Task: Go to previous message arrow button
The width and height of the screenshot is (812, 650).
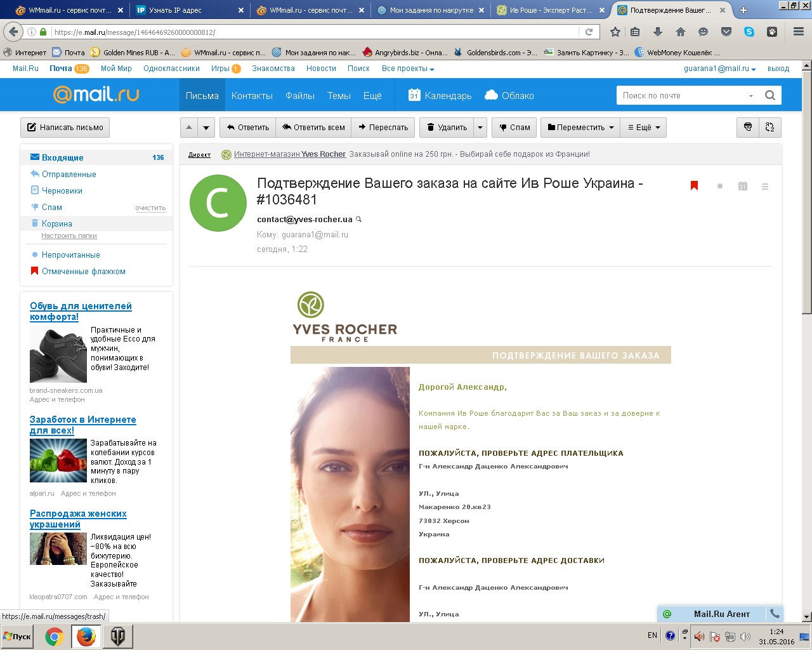Action: pyautogui.click(x=188, y=127)
